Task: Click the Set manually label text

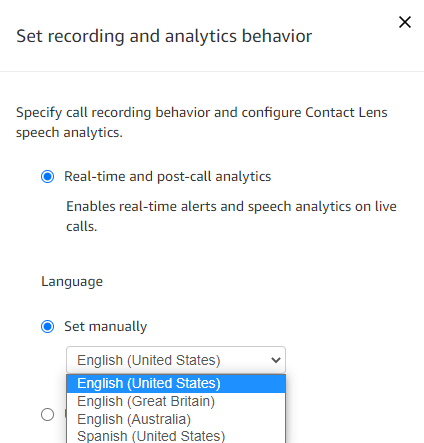Action: 106,327
